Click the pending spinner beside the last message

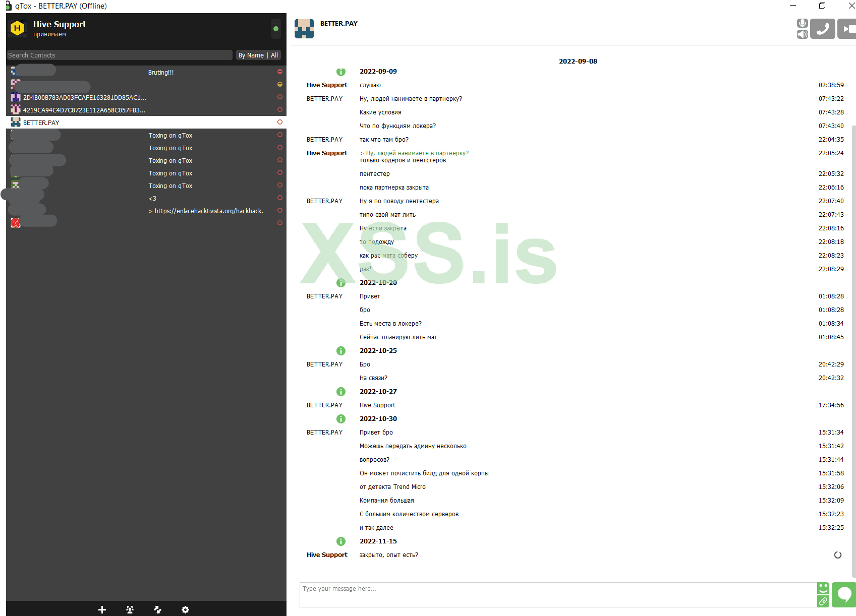click(x=838, y=555)
